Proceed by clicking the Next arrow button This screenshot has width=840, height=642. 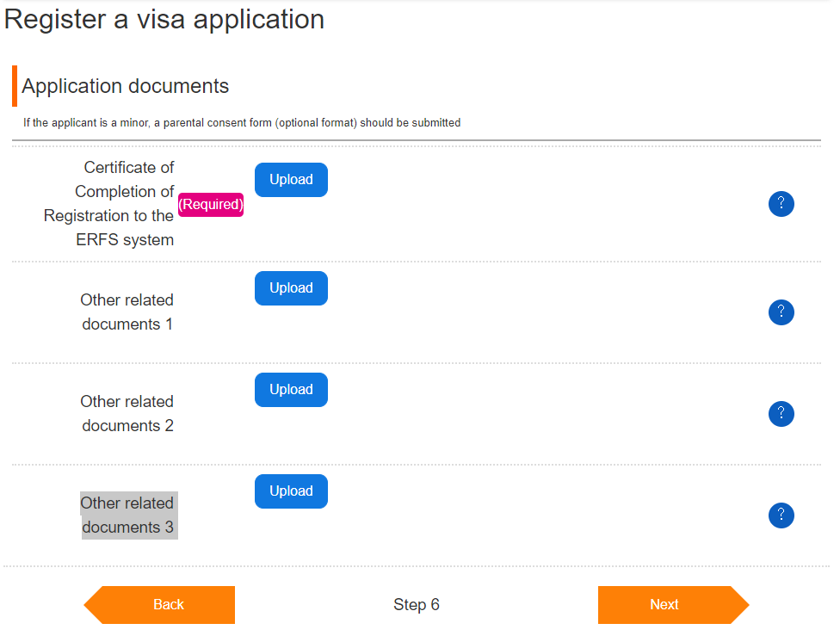(663, 605)
